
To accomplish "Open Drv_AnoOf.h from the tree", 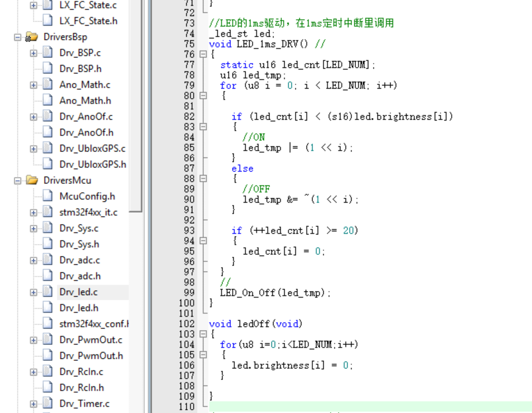I will tap(86, 133).
